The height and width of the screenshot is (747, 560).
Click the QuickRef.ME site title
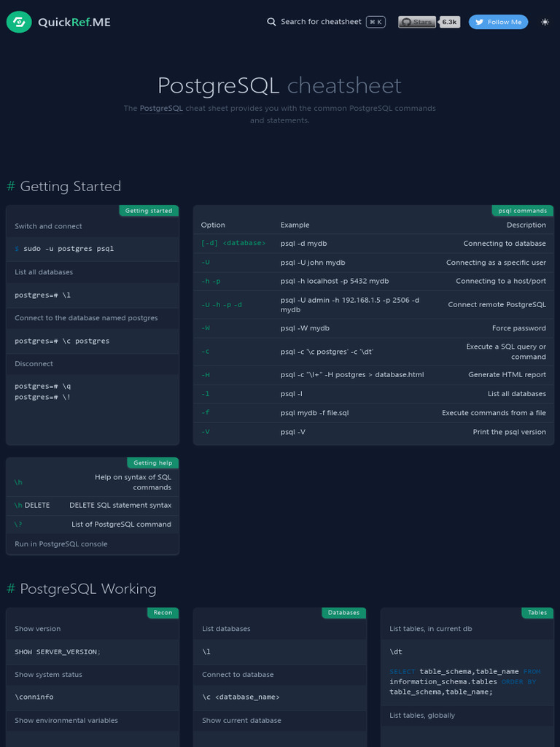pos(74,22)
